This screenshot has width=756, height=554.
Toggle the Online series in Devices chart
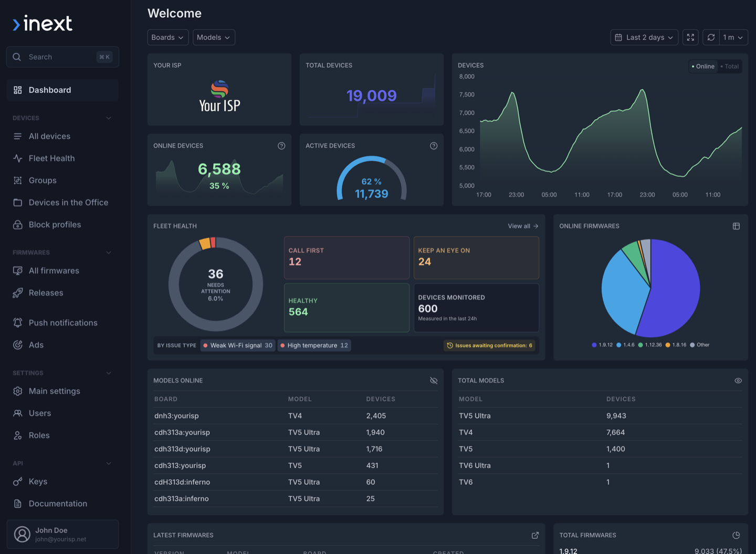703,66
